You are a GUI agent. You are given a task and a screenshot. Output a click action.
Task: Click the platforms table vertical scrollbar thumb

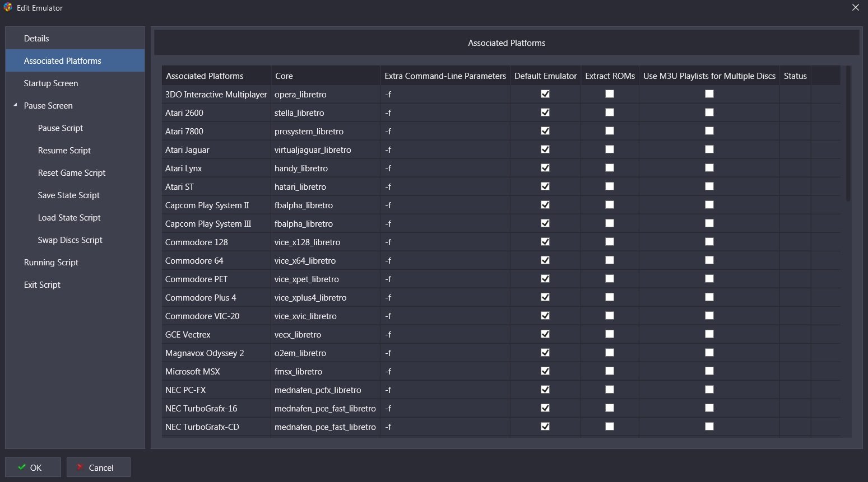click(848, 133)
